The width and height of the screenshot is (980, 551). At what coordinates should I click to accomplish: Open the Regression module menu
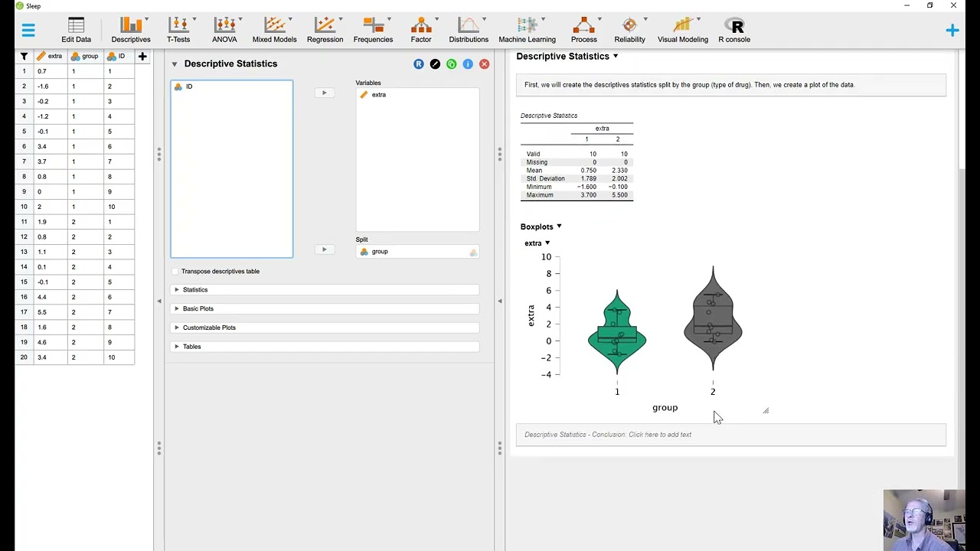(x=325, y=31)
